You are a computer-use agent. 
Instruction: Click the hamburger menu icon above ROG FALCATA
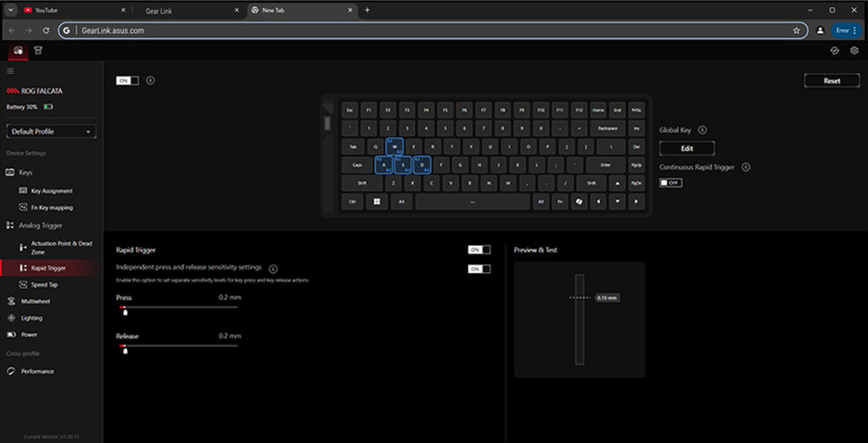pos(10,71)
